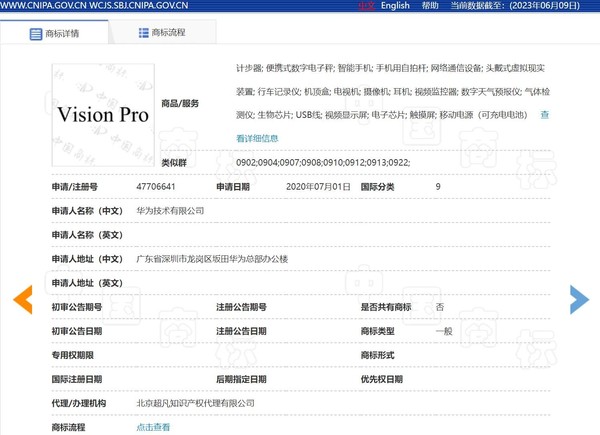This screenshot has width=600, height=435.
Task: Click the 申请人地址（中文） label
Action: [x=87, y=259]
